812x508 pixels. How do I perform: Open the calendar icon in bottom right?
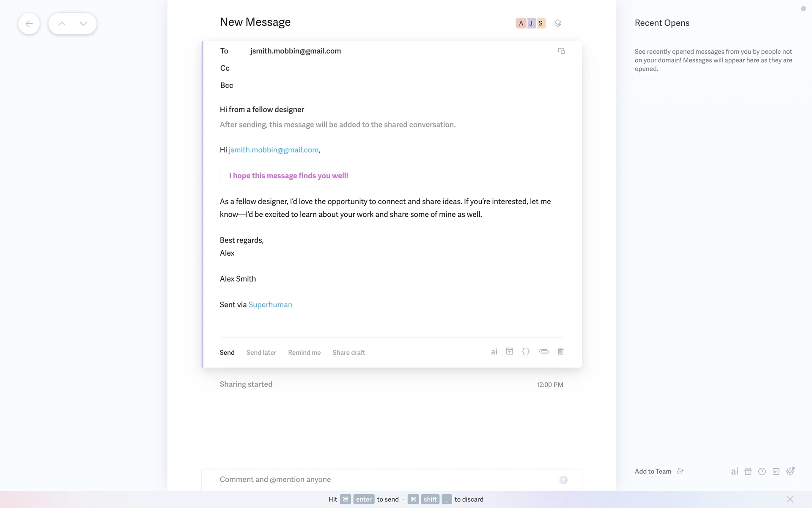tap(776, 471)
